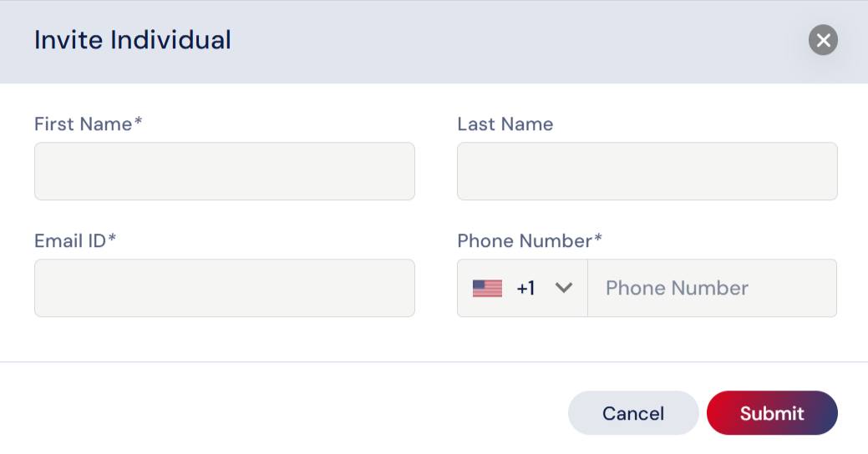The width and height of the screenshot is (868, 454).
Task: Focus the Last Name input field
Action: coord(647,171)
